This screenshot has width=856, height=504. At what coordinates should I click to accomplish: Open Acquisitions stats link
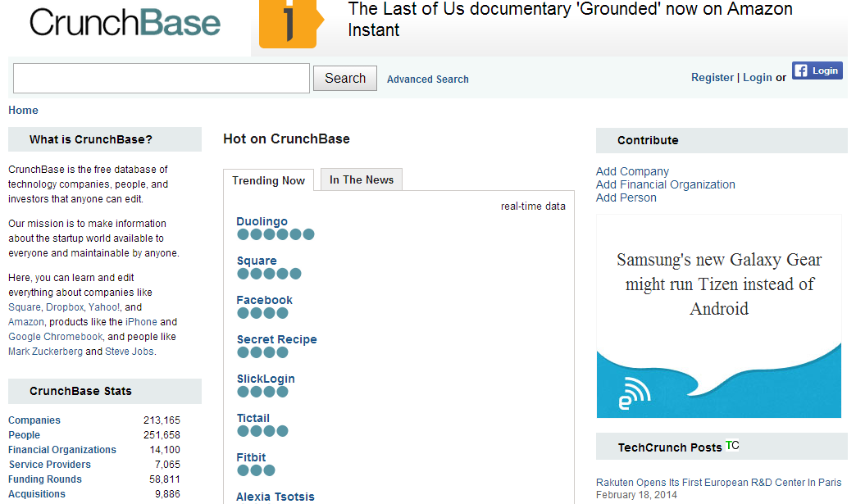(x=37, y=493)
